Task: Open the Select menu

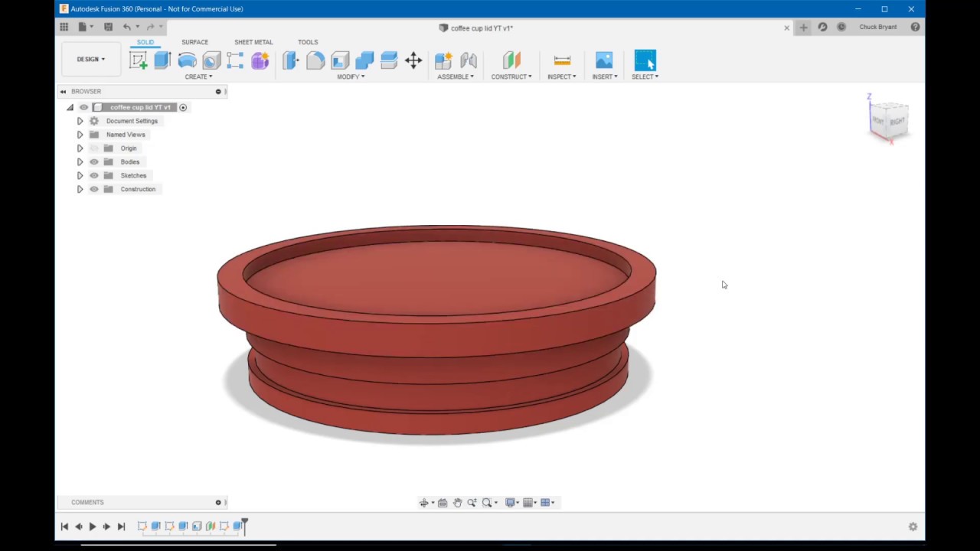Action: 645,77
